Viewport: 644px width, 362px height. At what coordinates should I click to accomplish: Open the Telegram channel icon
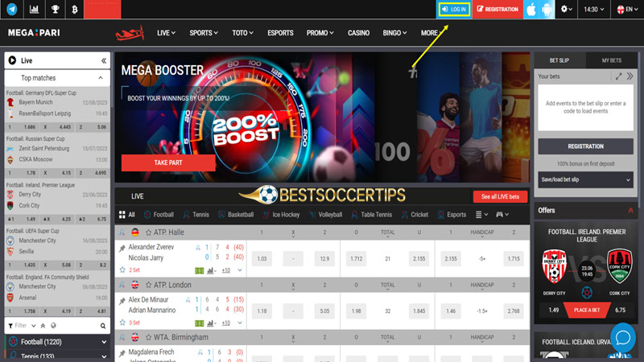click(11, 9)
